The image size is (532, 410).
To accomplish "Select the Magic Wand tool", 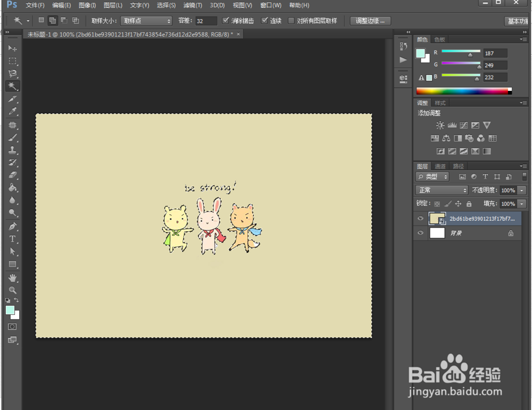I will pos(12,86).
